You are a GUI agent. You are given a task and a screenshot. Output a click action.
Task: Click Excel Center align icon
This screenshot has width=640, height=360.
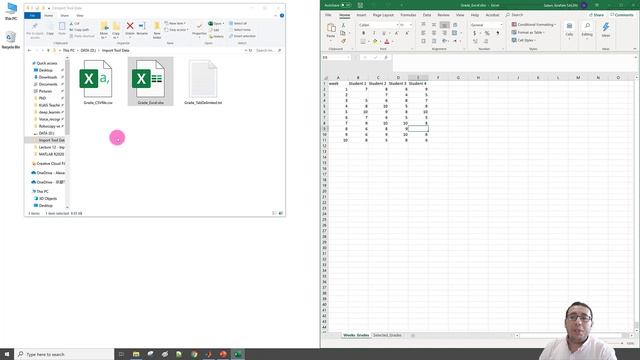point(433,33)
